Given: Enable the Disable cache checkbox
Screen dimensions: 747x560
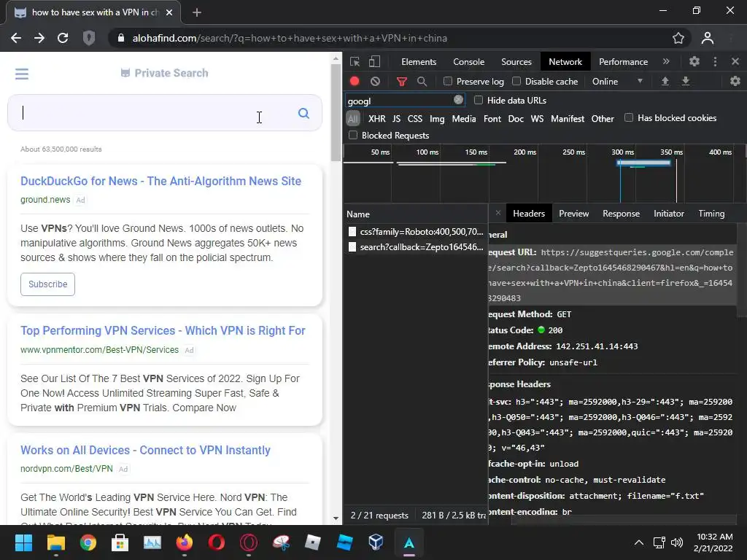Looking at the screenshot, I should [x=516, y=82].
